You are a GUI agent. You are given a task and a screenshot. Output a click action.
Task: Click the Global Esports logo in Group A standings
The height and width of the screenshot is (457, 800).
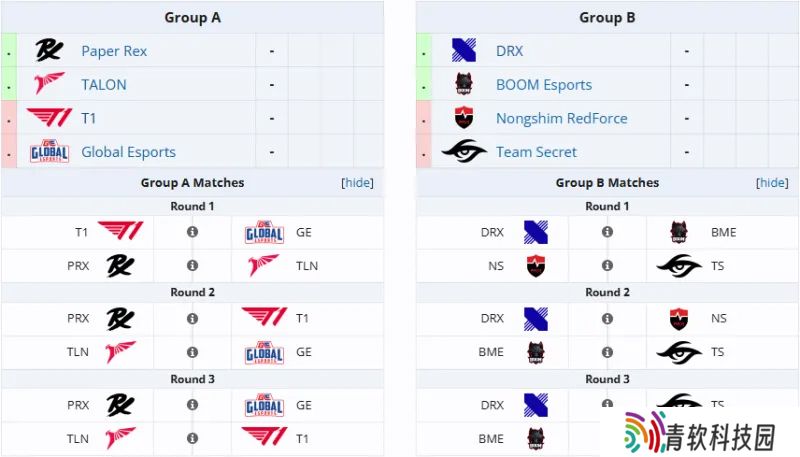click(x=49, y=151)
